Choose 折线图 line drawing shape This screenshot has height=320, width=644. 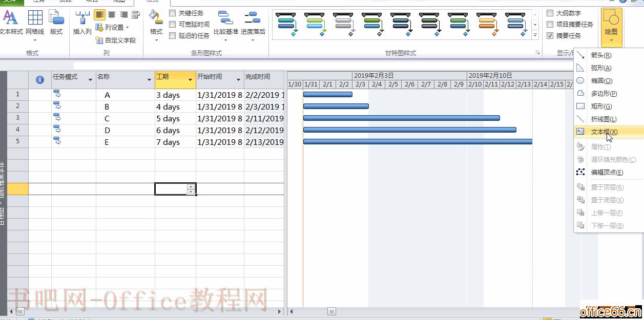click(609, 119)
